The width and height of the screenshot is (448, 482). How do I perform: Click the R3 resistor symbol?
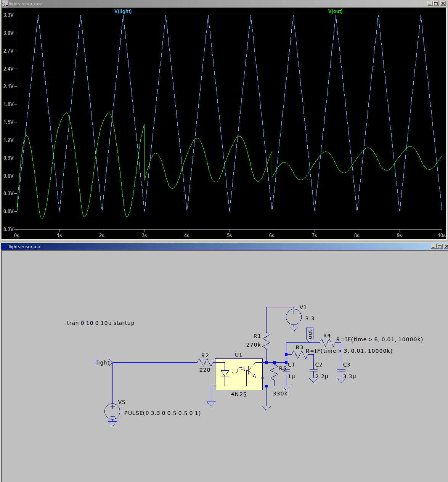(x=300, y=354)
